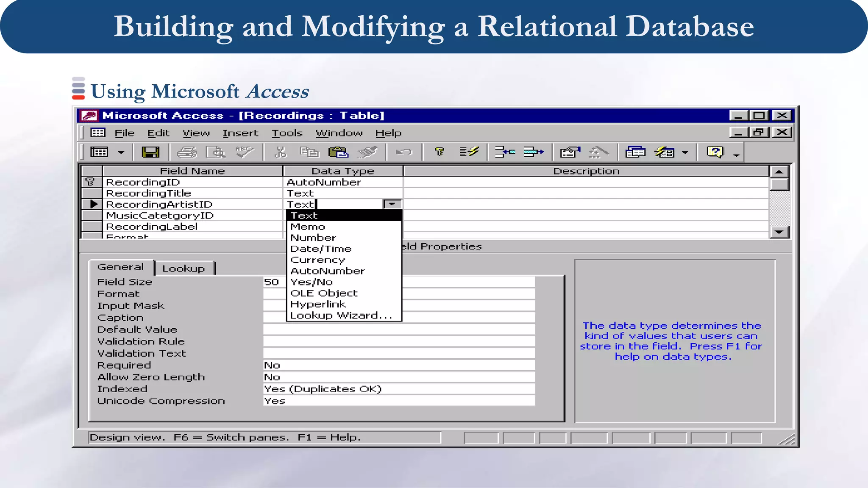Open the File menu
The width and height of the screenshot is (868, 488).
(125, 133)
